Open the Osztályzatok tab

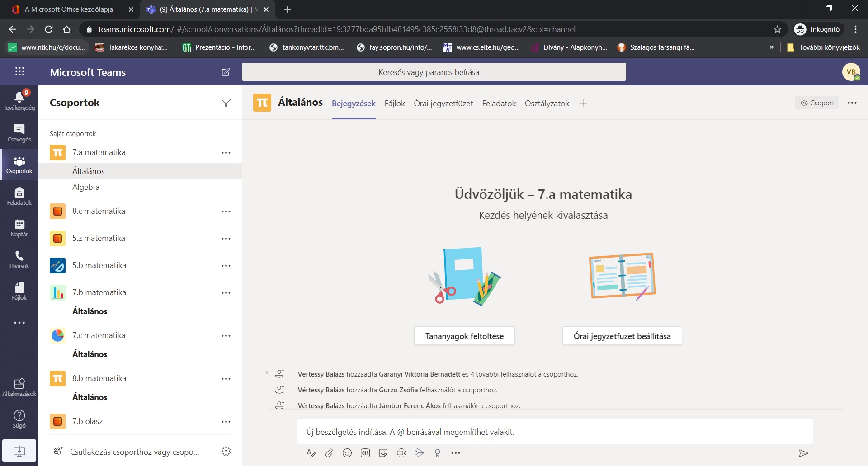pyautogui.click(x=547, y=104)
